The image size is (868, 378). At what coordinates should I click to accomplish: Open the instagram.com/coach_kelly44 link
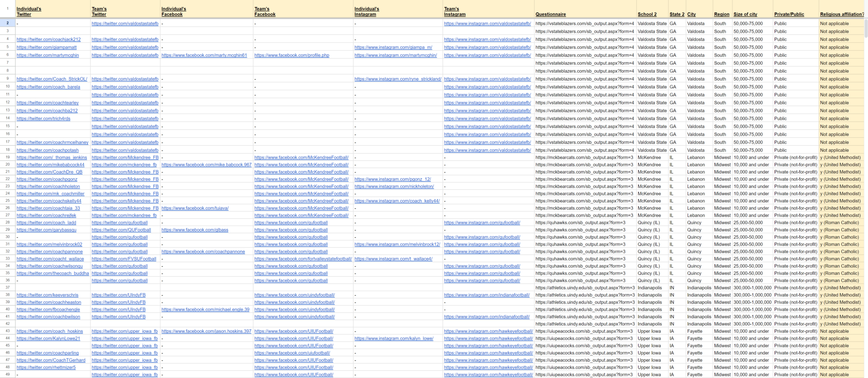[x=397, y=201]
